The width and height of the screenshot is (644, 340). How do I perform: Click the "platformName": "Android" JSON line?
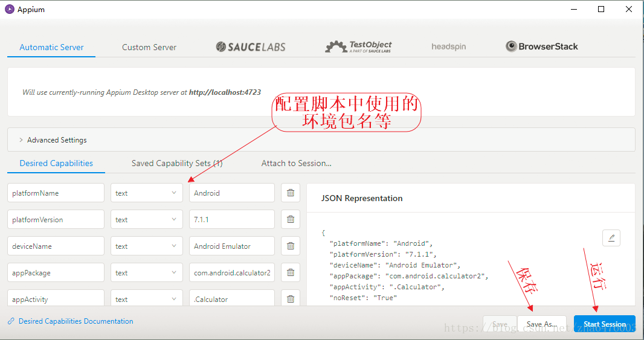(x=381, y=243)
